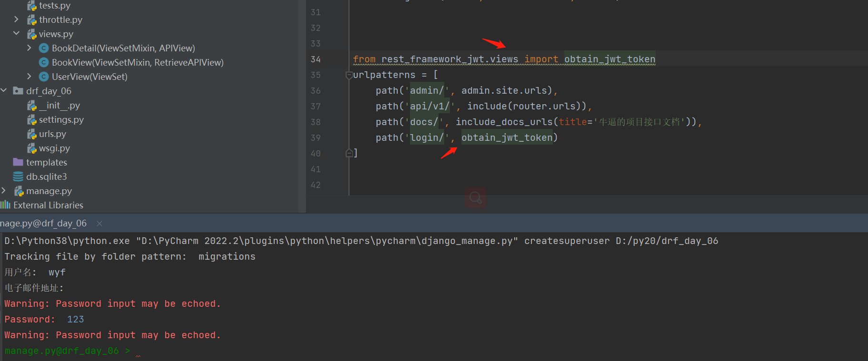This screenshot has height=361, width=868.
Task: Click the db.sqlite3 database icon
Action: (x=18, y=176)
